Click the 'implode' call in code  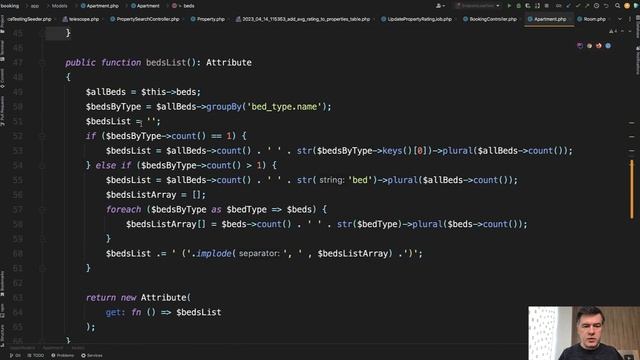tap(214, 253)
